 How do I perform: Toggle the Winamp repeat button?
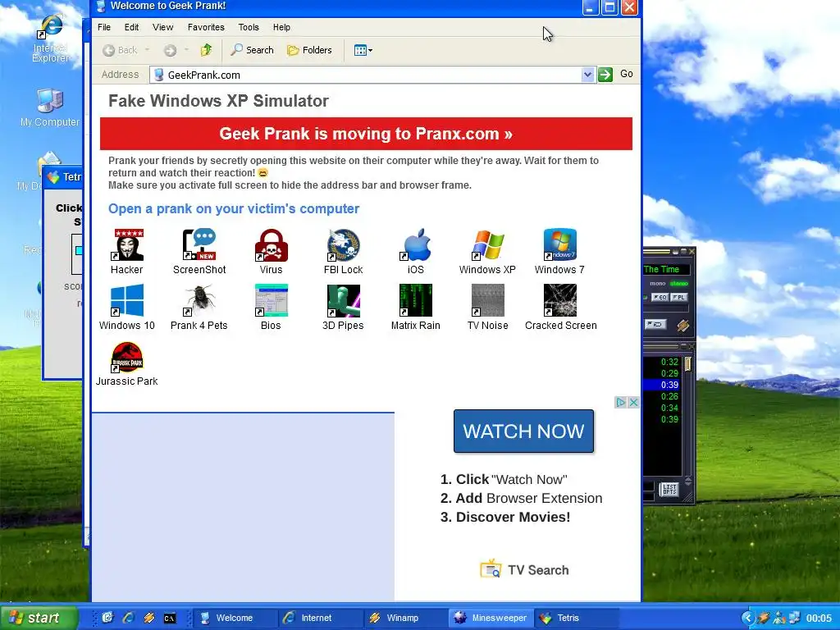655,324
